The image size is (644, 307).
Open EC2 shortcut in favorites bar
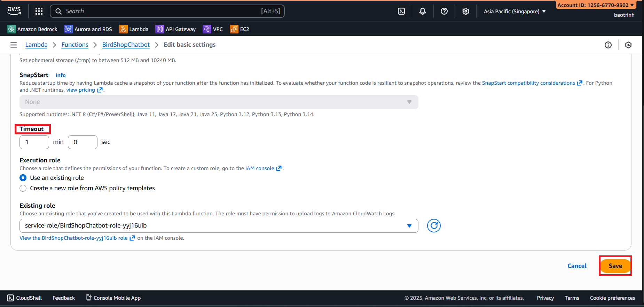click(239, 29)
